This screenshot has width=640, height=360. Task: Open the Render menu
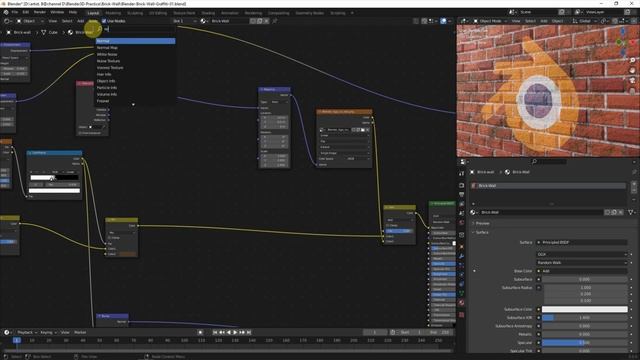(x=40, y=12)
